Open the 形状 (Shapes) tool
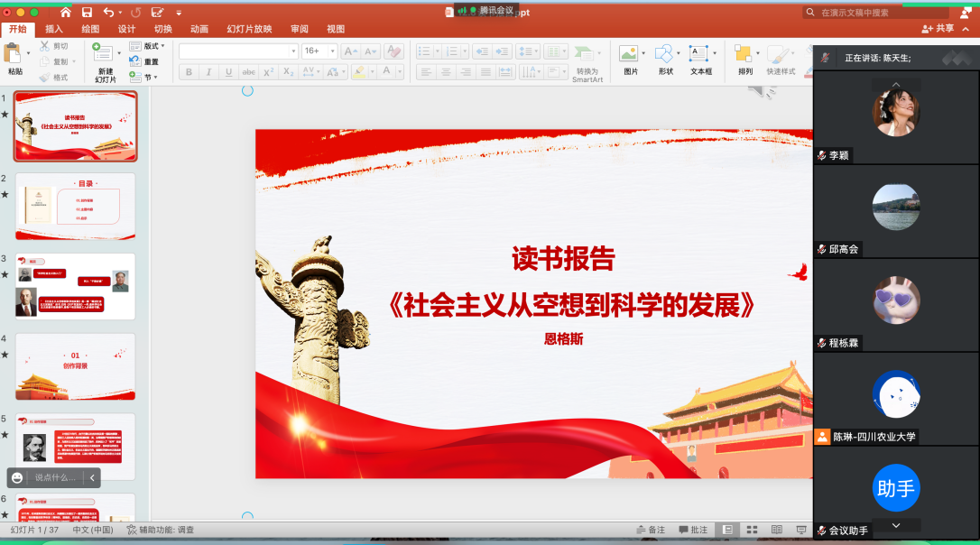 coord(664,54)
